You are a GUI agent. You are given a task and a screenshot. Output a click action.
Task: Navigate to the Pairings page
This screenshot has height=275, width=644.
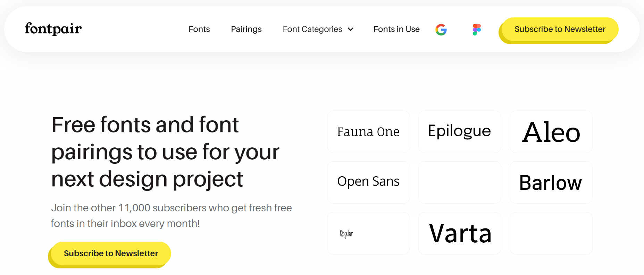246,29
